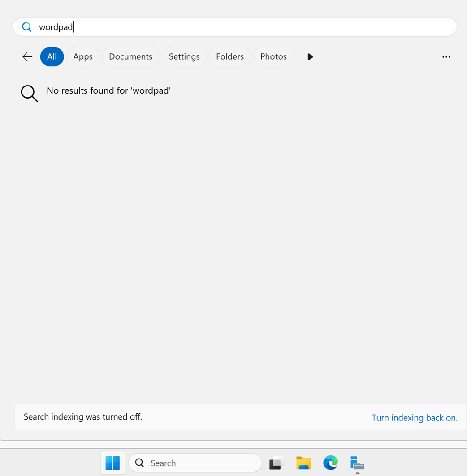Select the Photos filter
Viewport: 467px width, 476px height.
(273, 57)
